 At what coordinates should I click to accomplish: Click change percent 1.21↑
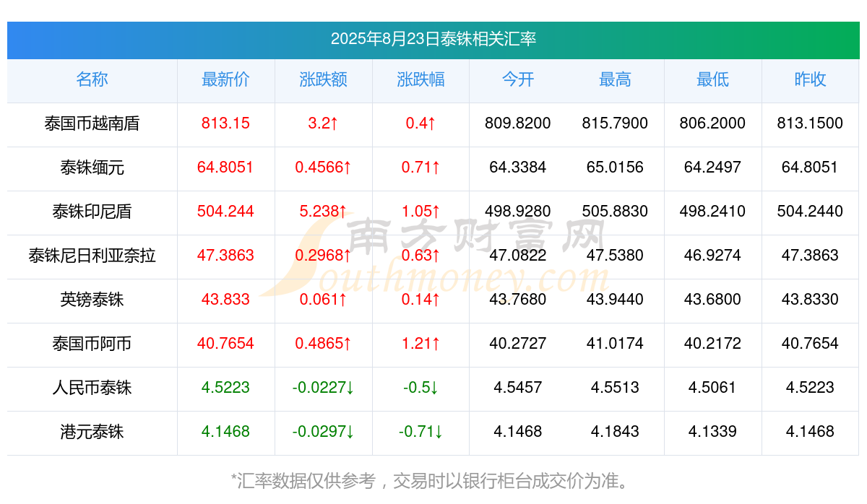click(x=420, y=344)
